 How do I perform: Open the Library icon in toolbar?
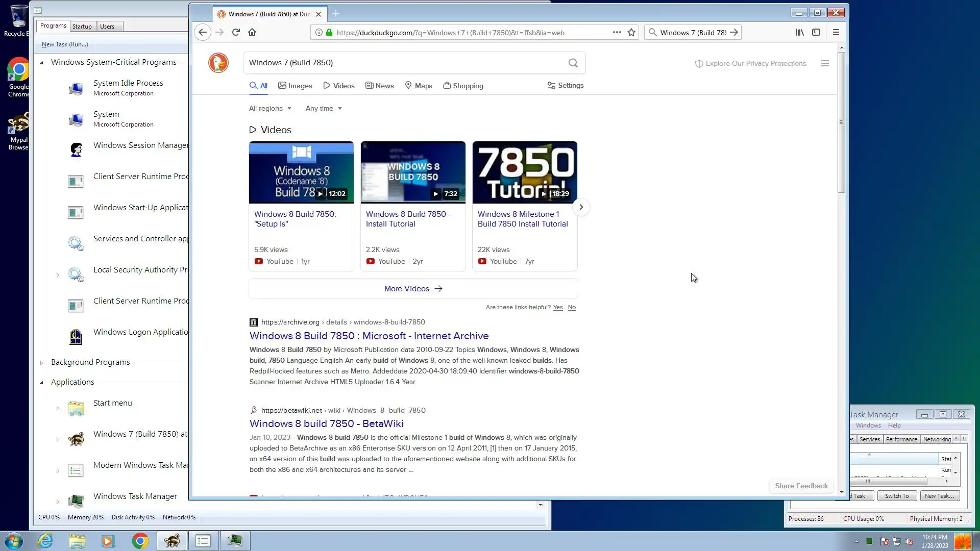(800, 32)
